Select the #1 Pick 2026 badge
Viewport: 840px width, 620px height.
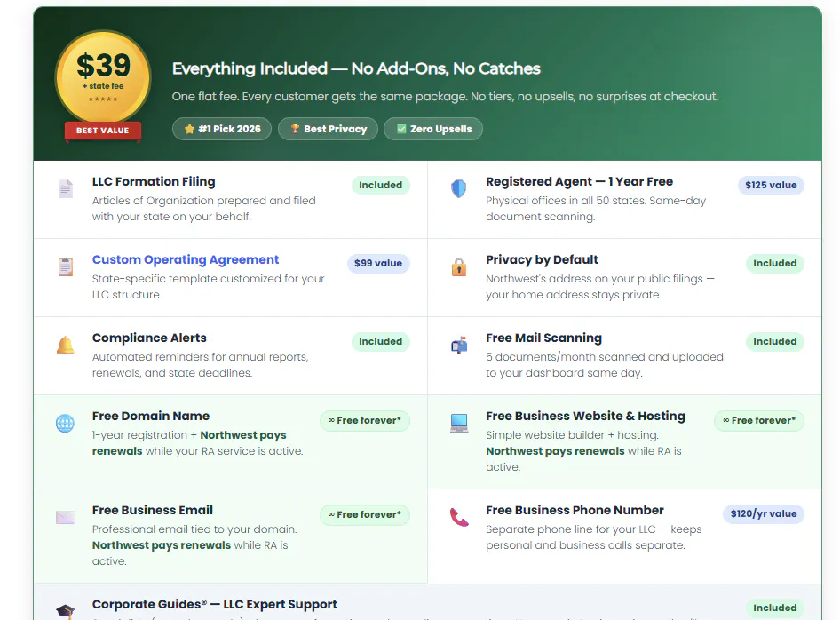click(x=222, y=129)
